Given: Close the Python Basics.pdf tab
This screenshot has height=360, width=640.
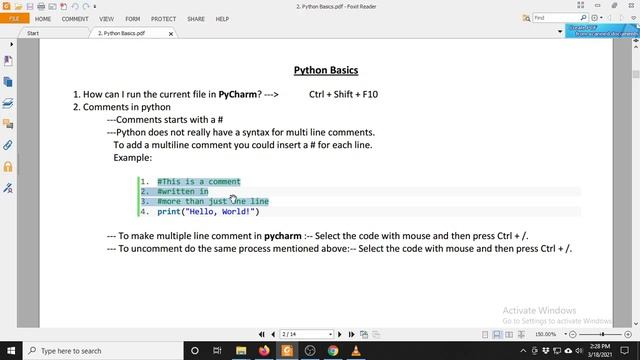Looking at the screenshot, I should point(171,34).
